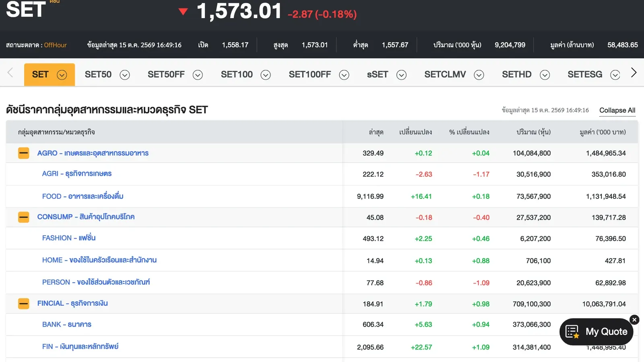Click the My Quote button

pyautogui.click(x=596, y=332)
